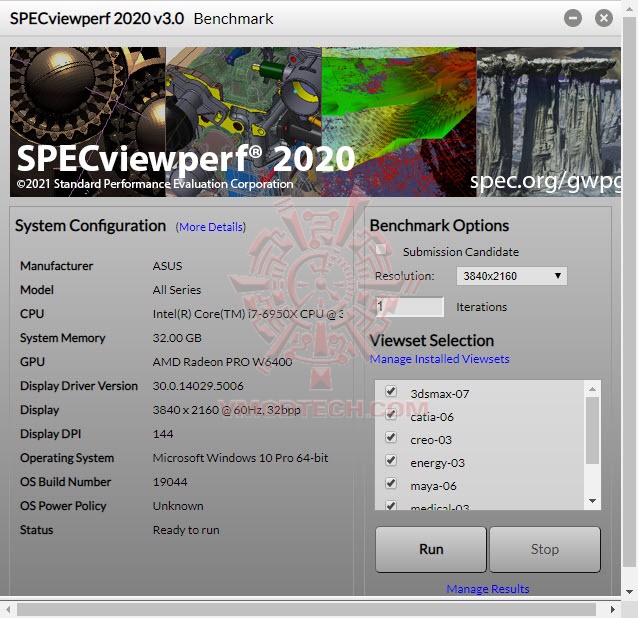Uncheck the 3dsmax-07 viewset
Screen dimensions: 638x618
391,391
